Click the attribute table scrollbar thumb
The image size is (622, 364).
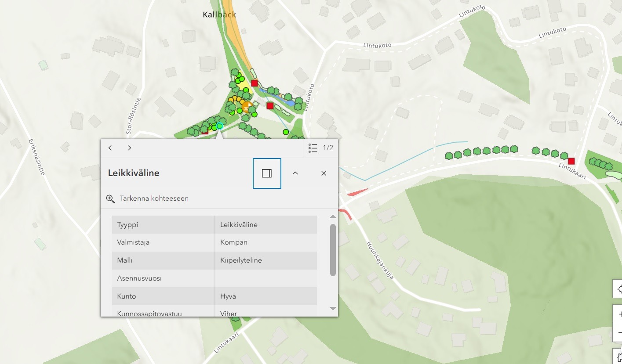click(333, 249)
